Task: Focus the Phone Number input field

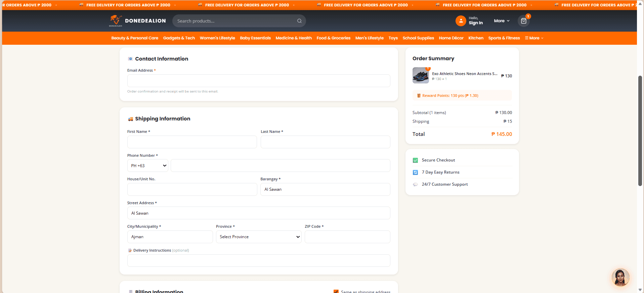Action: pyautogui.click(x=281, y=166)
